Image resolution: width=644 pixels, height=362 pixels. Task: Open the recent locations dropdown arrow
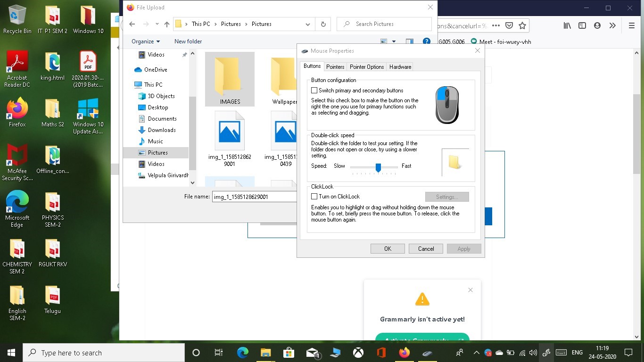(157, 24)
